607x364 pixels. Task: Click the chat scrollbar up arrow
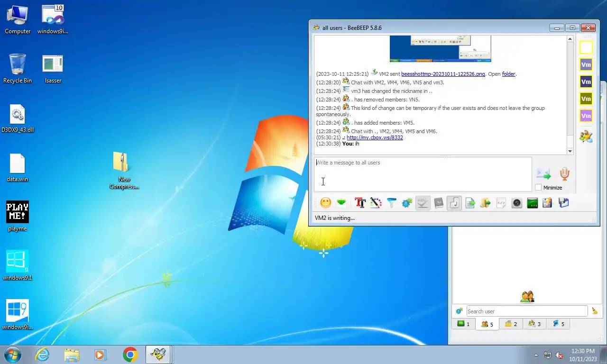point(570,39)
